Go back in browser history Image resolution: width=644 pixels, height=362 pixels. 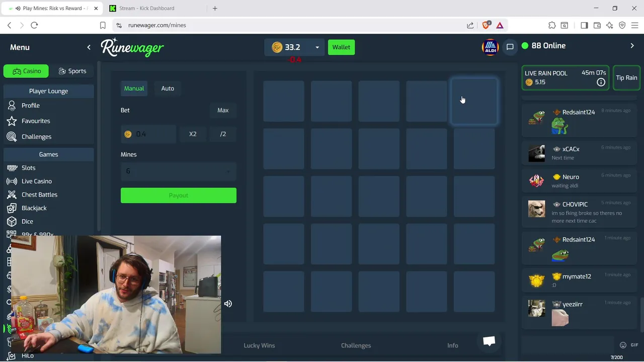(x=9, y=25)
